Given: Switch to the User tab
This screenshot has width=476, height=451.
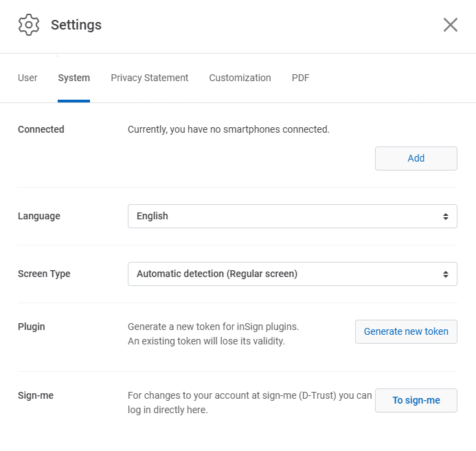Looking at the screenshot, I should [27, 78].
